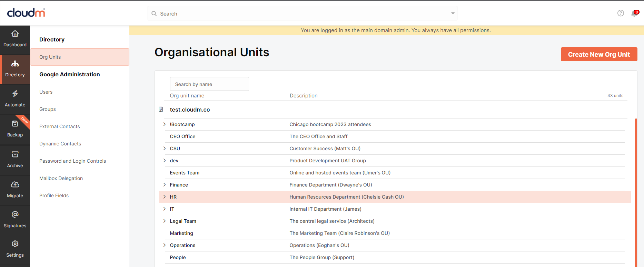644x267 pixels.
Task: Open the Migrate cloud icon
Action: tap(15, 184)
